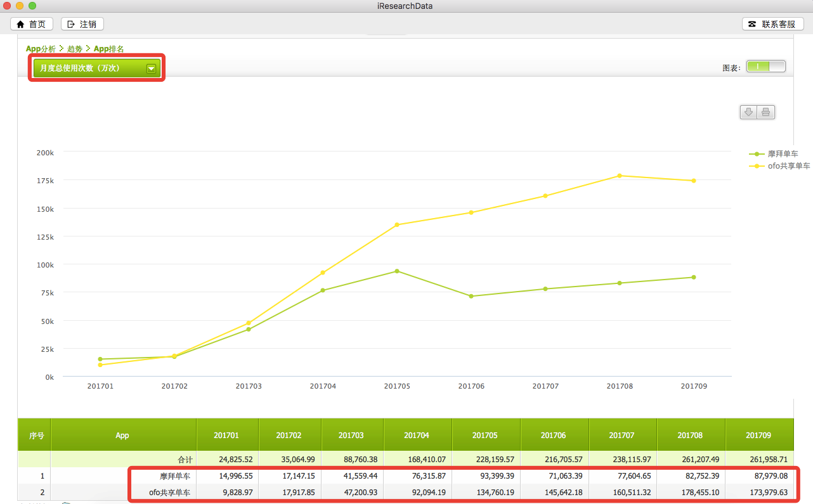
Task: Click the 201701 table column header
Action: [x=226, y=436]
